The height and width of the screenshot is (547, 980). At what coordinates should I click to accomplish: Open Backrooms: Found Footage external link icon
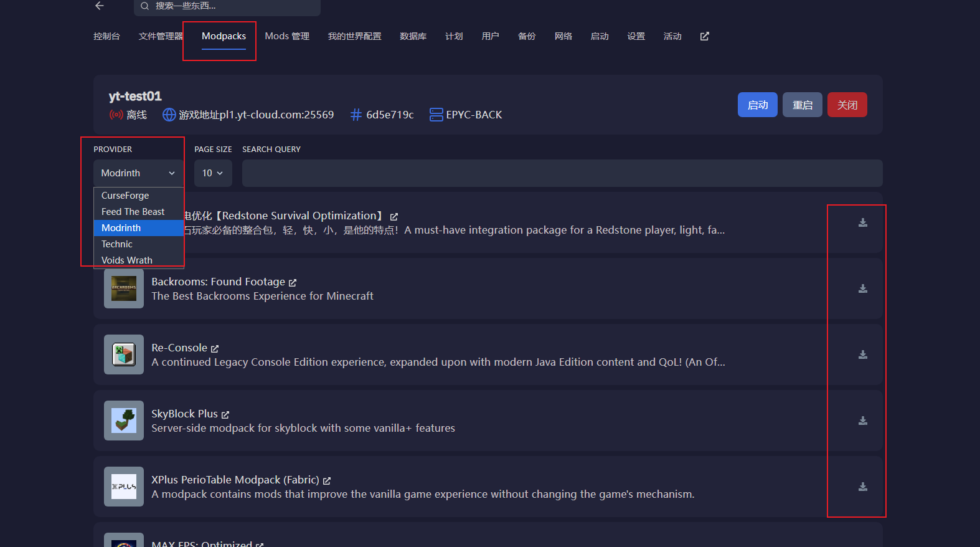coord(293,283)
